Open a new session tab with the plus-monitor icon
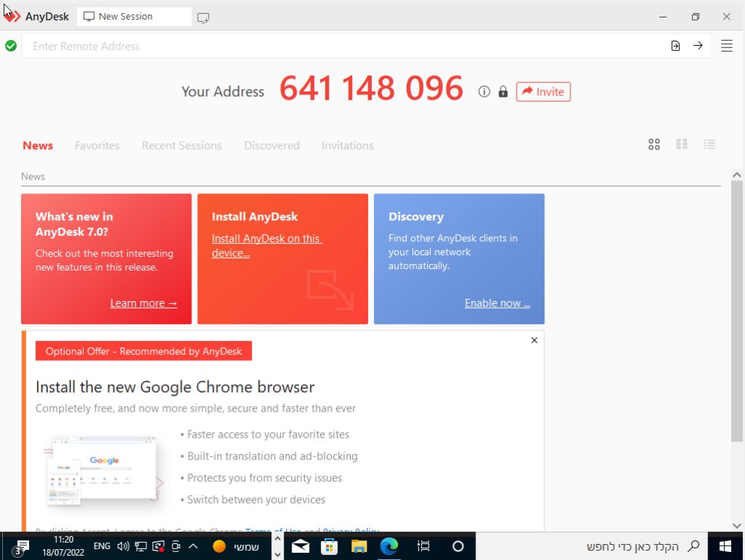The height and width of the screenshot is (560, 745). click(x=204, y=18)
